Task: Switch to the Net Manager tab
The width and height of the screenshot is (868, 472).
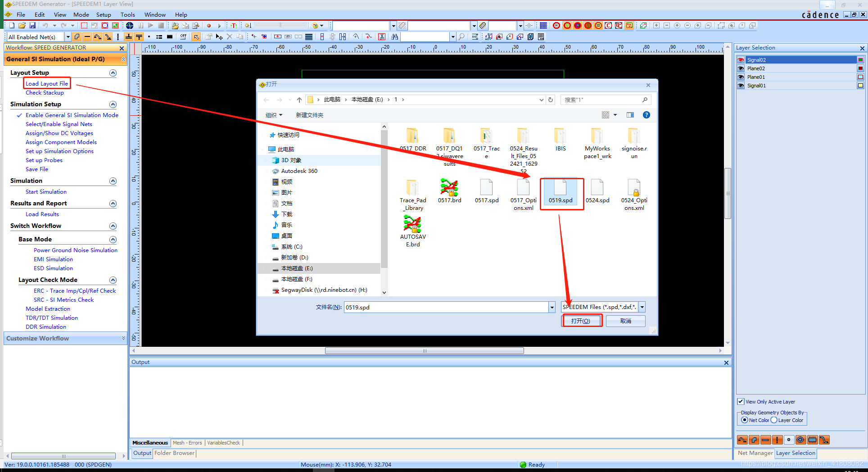Action: click(755, 453)
